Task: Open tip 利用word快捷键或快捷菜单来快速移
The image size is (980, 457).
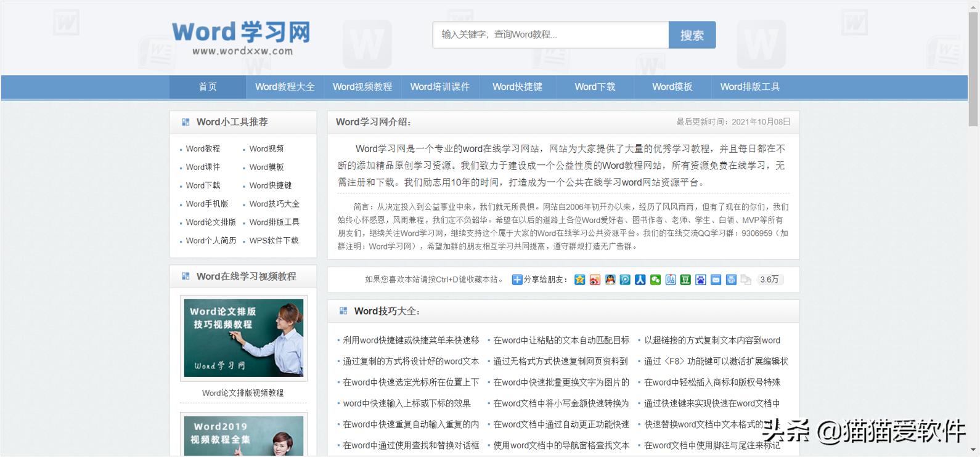Action: (x=411, y=341)
